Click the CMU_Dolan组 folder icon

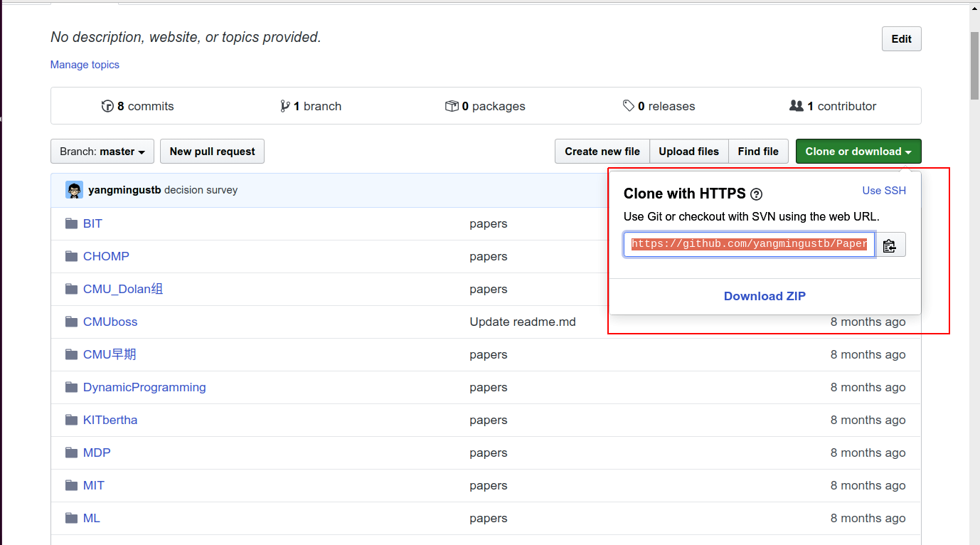[71, 289]
